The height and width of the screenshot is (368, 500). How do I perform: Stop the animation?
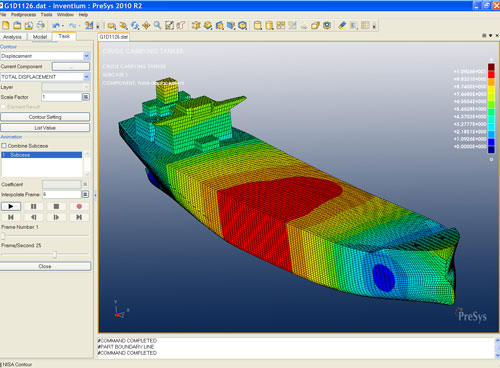56,206
